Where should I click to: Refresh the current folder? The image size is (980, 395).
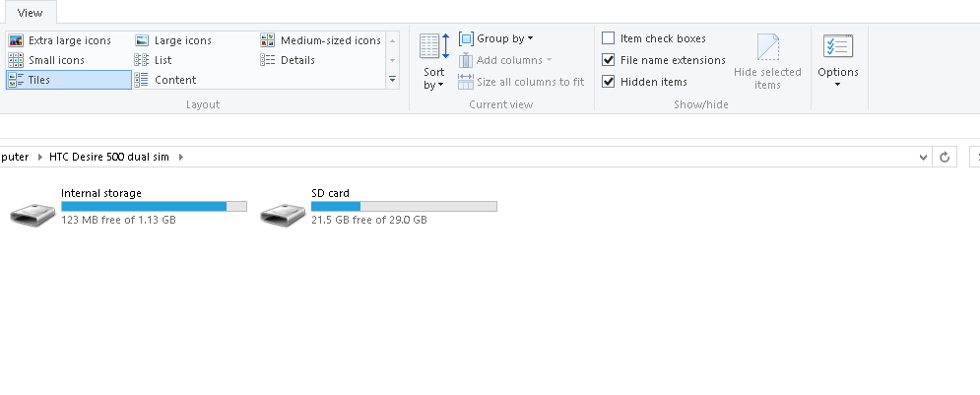(945, 157)
